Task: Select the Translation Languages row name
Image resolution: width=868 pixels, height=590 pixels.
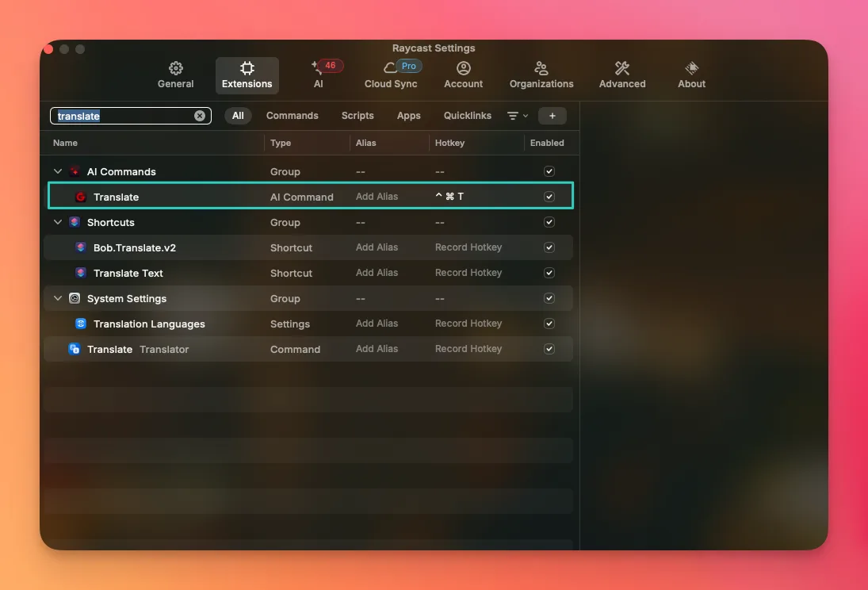Action: [149, 324]
